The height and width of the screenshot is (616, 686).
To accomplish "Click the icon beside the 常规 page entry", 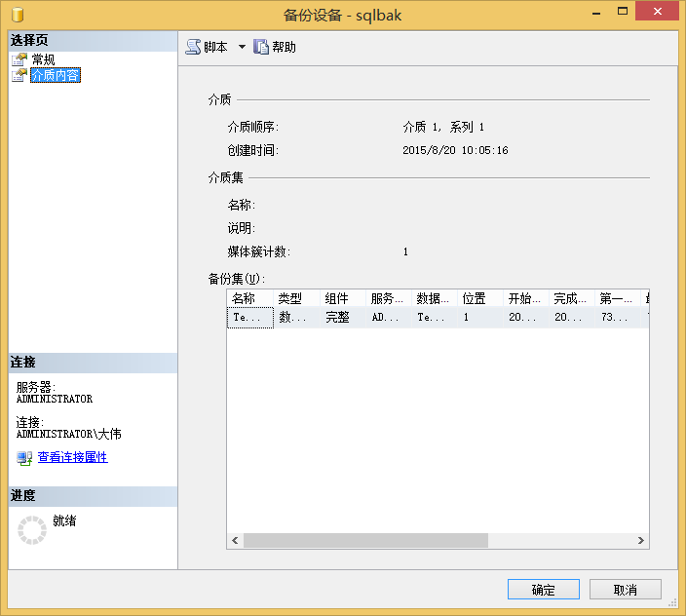I will pyautogui.click(x=19, y=59).
